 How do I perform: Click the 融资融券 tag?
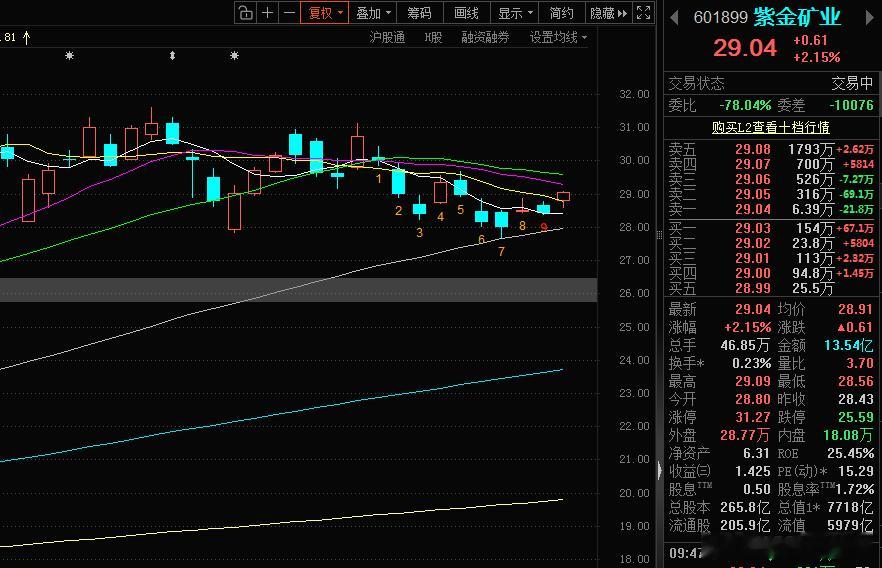tap(485, 38)
